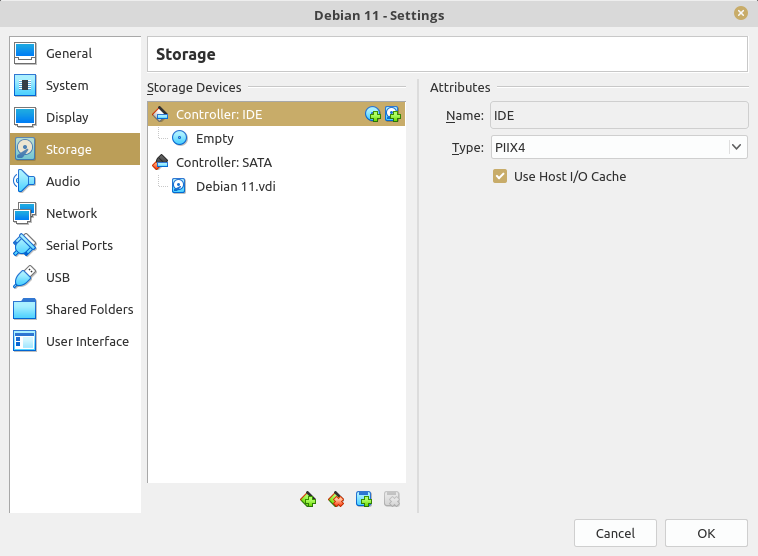Viewport: 758px width, 556px height.
Task: Click the Storage disk icon in sidebar
Action: [x=25, y=149]
